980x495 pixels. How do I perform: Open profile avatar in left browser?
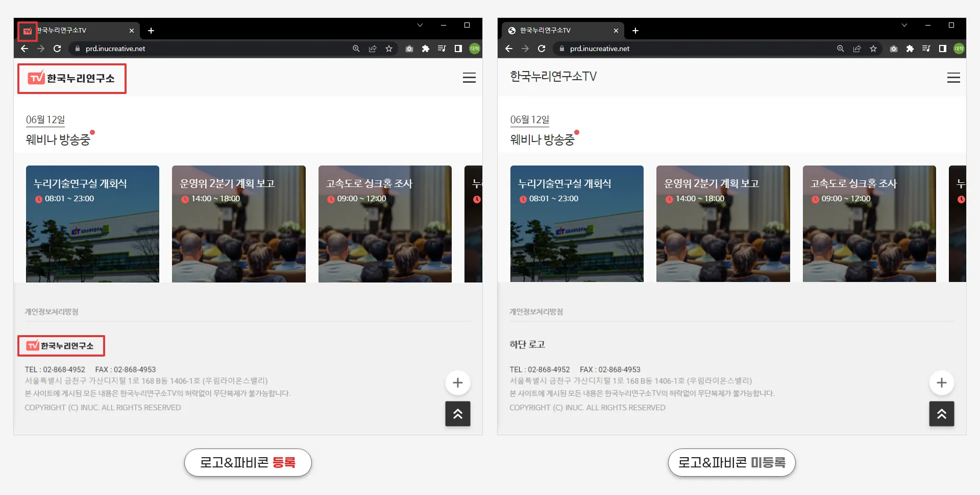475,49
